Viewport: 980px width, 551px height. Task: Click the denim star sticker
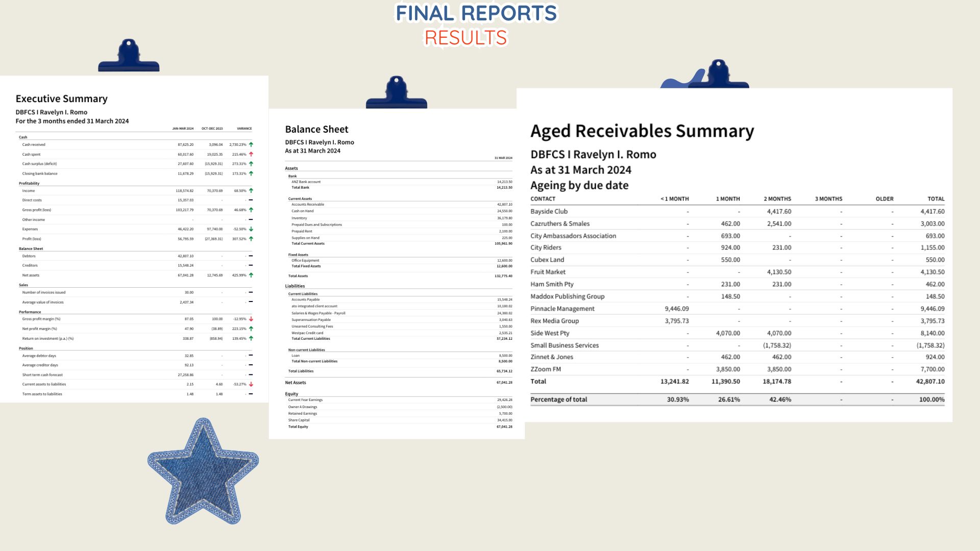[203, 471]
